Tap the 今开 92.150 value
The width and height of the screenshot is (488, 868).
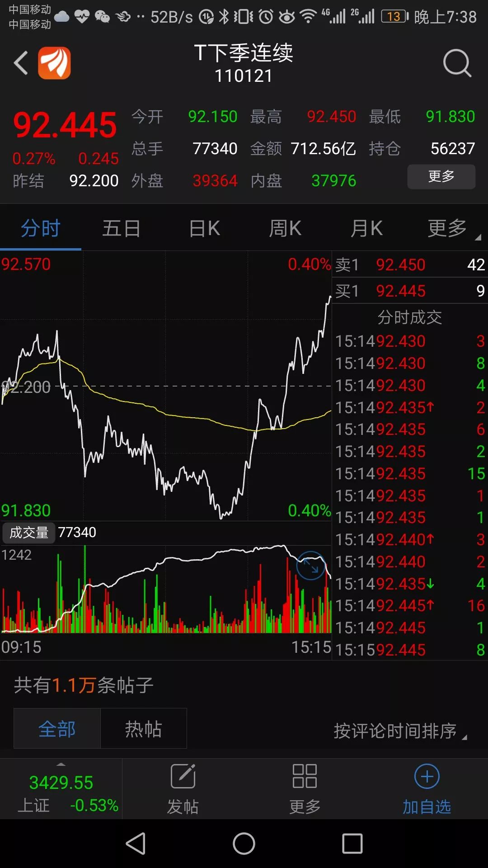[213, 117]
